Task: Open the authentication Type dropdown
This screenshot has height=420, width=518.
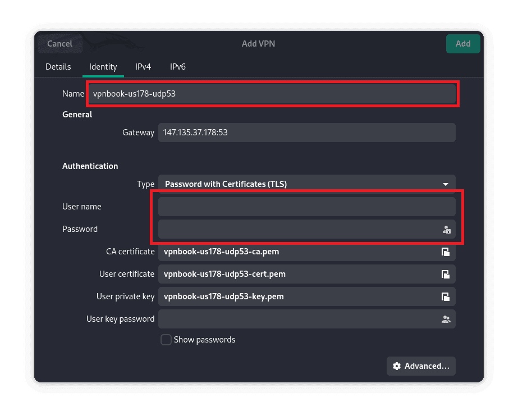Action: [x=307, y=184]
